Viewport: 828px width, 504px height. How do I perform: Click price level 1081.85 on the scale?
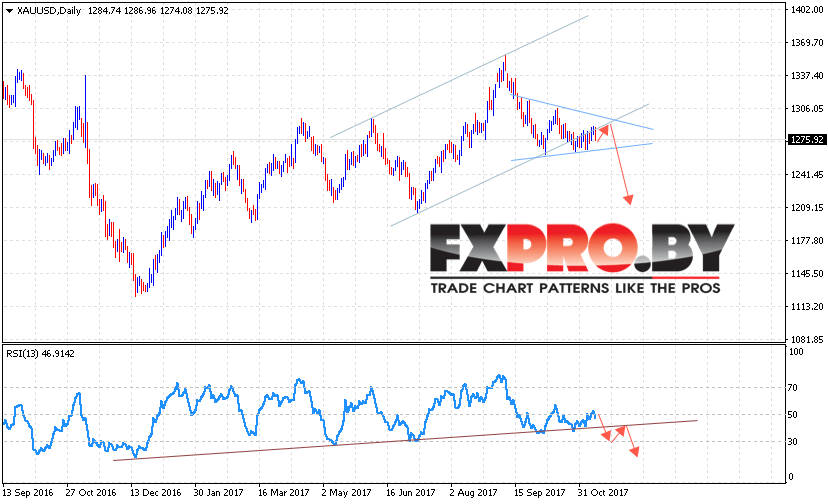[x=807, y=339]
